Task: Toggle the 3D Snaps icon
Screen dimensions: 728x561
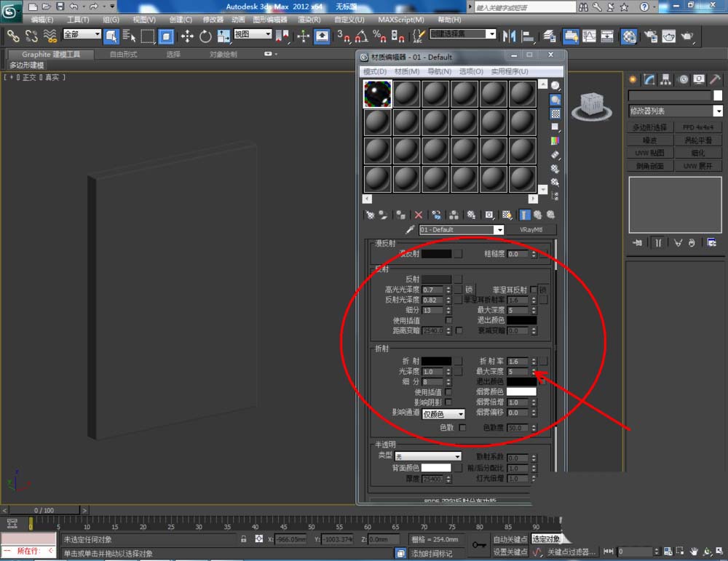Action: 344,36
